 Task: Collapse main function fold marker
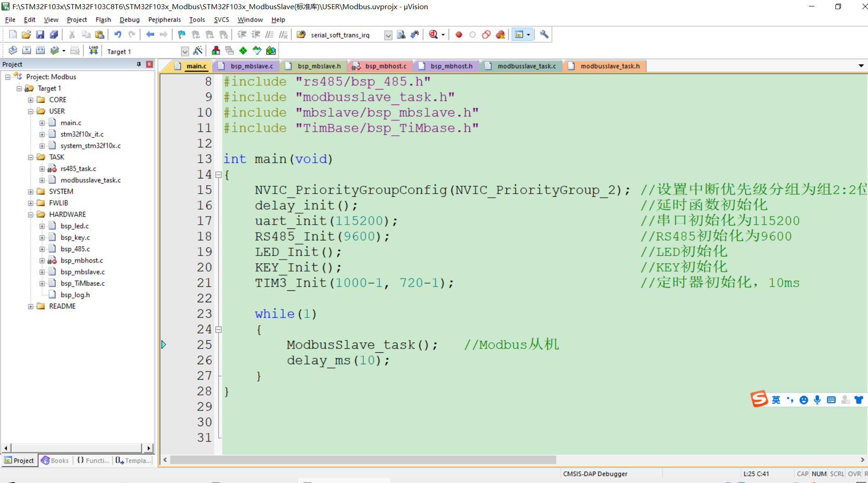[x=219, y=174]
